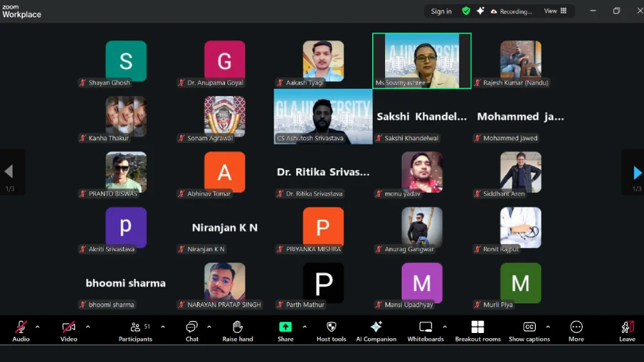Go to next page of participants

pyautogui.click(x=636, y=173)
